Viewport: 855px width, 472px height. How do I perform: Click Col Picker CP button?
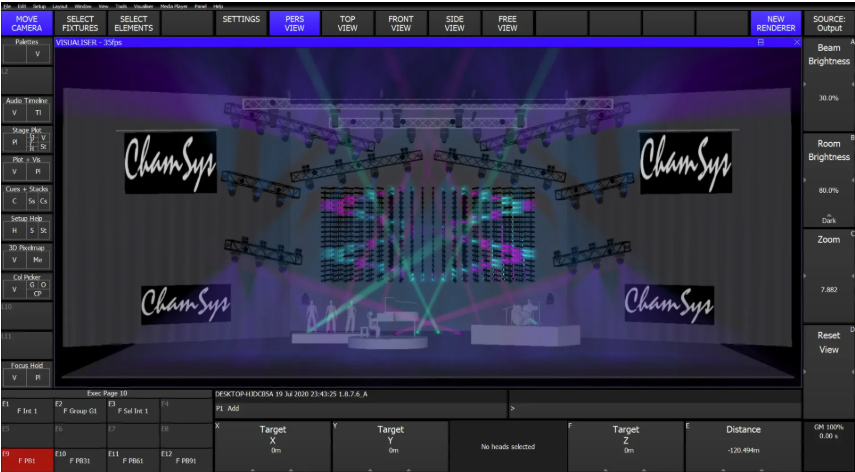38,294
